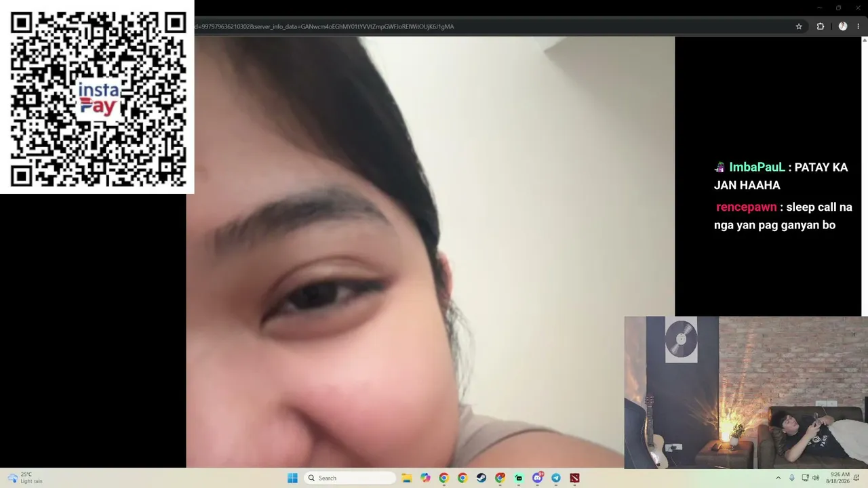The image size is (868, 488).
Task: Open the green-and-black app on the taskbar
Action: [519, 478]
